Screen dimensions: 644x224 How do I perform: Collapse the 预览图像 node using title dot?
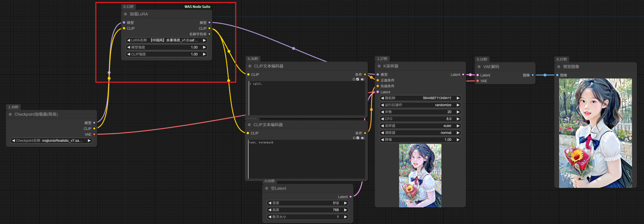pyautogui.click(x=559, y=67)
